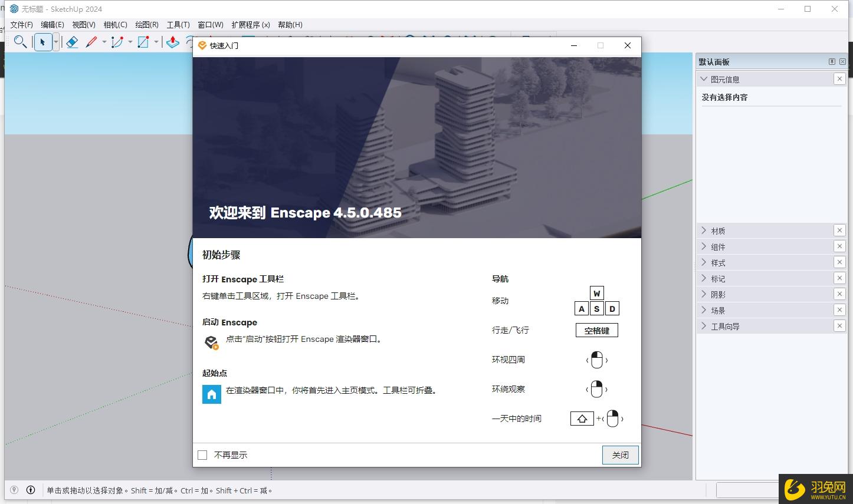Open the 窗口(W) menu
This screenshot has width=853, height=504.
[211, 25]
